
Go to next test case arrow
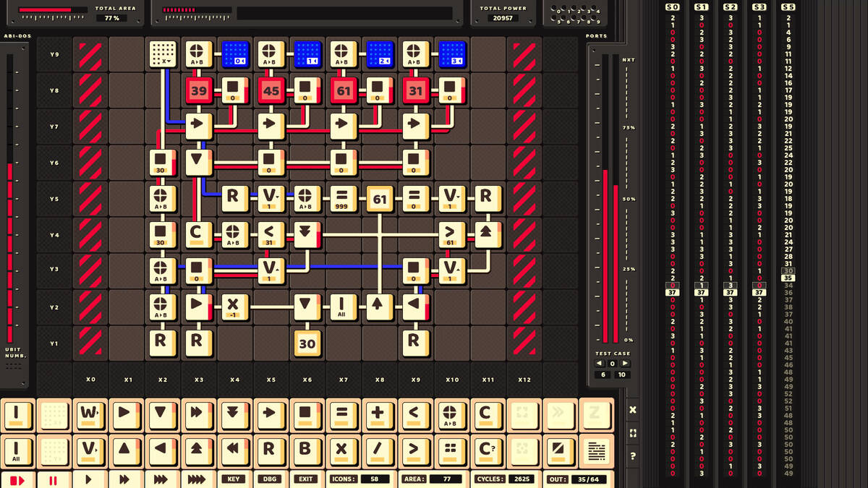pos(626,364)
